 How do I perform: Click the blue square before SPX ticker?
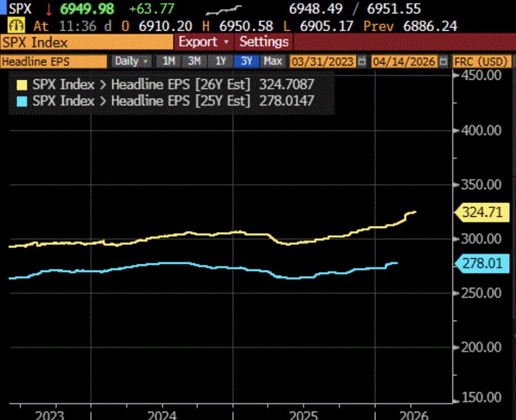point(3,7)
